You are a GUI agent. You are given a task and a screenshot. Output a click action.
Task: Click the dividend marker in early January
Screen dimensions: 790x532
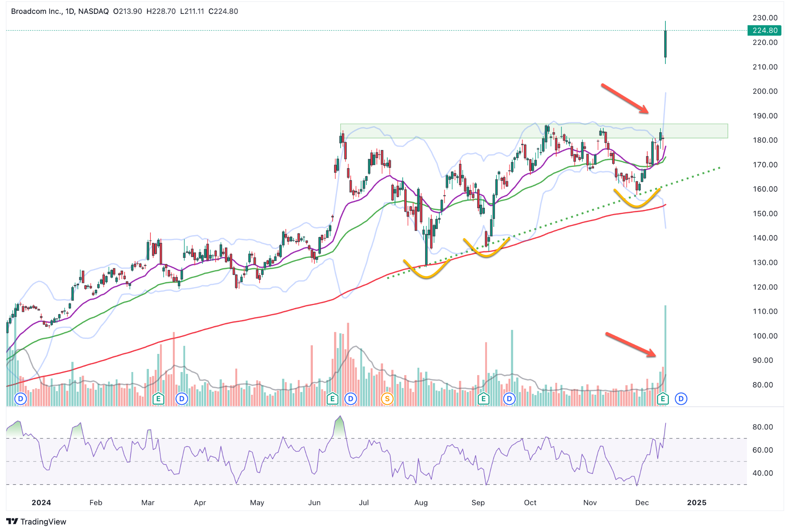[20, 399]
